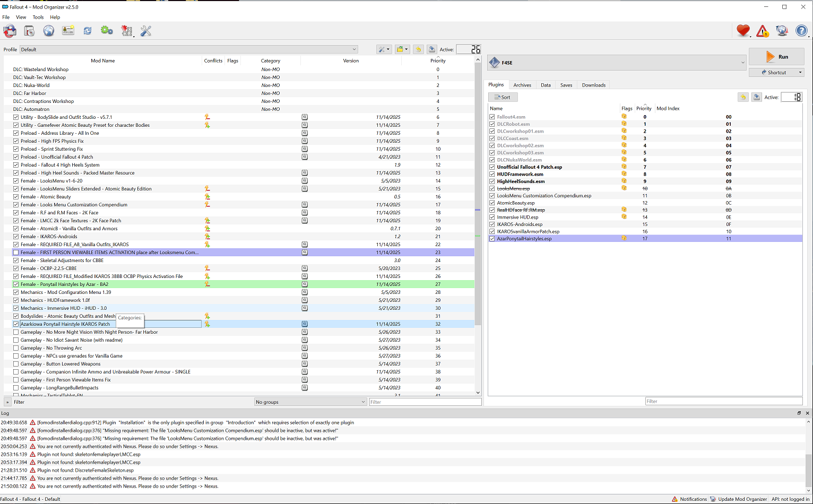
Task: Open the blue question mark help icon
Action: pos(801,31)
